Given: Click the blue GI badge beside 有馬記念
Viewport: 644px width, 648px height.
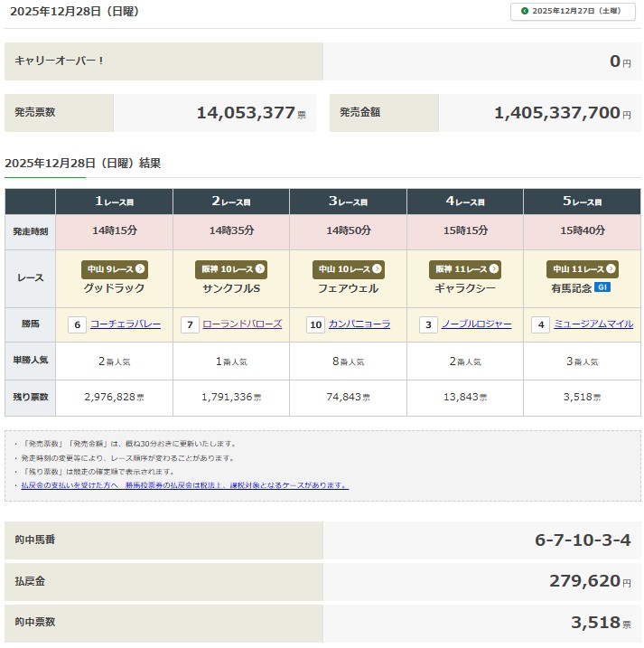Looking at the screenshot, I should pos(602,287).
